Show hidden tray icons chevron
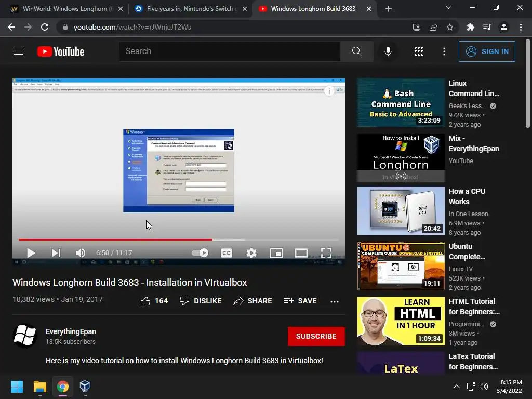 point(457,387)
